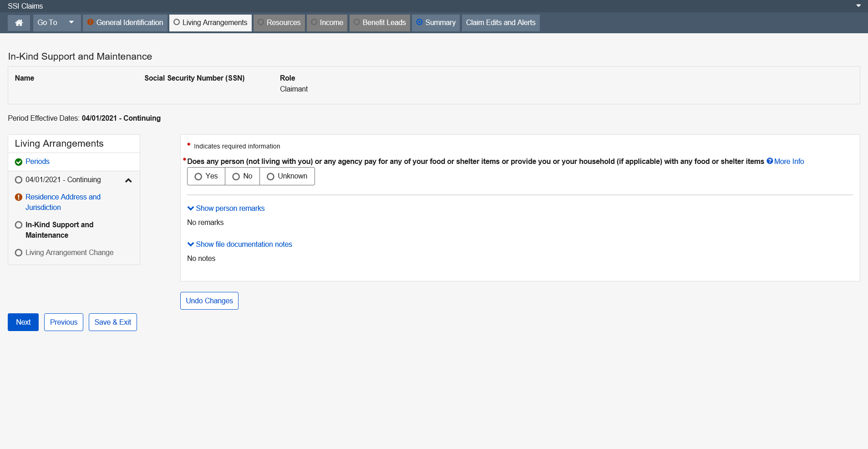Select the Yes radio option

pyautogui.click(x=198, y=177)
